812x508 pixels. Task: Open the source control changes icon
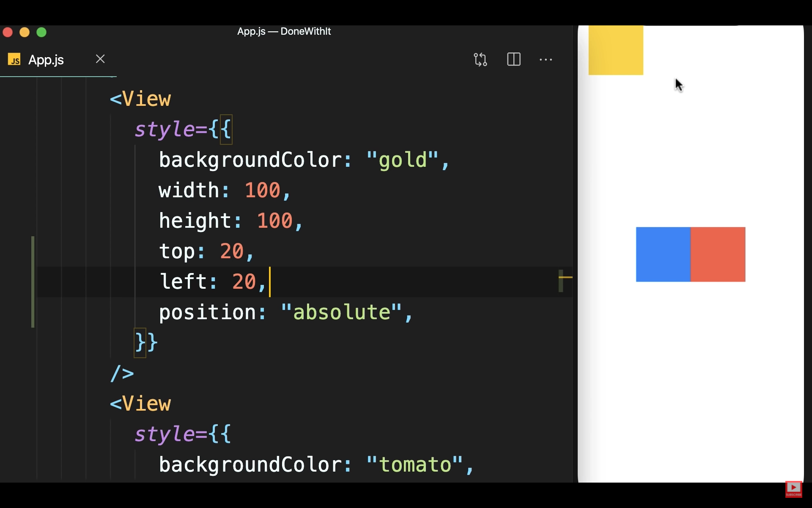480,59
